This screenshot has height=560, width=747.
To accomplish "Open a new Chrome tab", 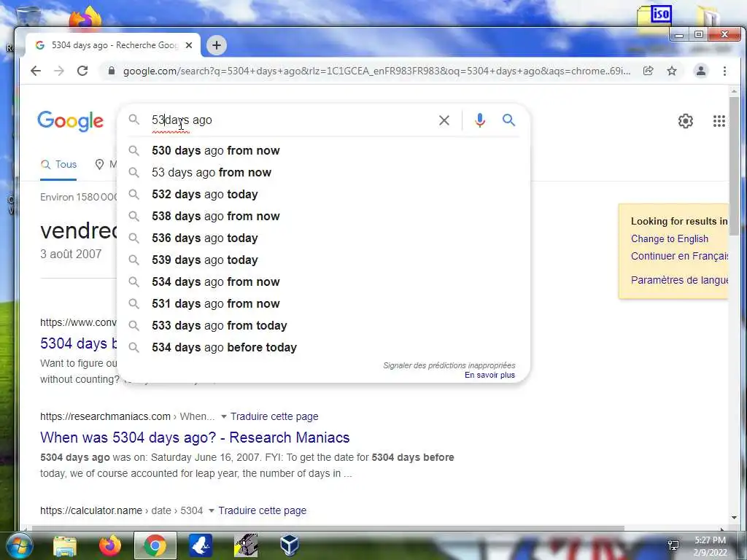I will 217,45.
